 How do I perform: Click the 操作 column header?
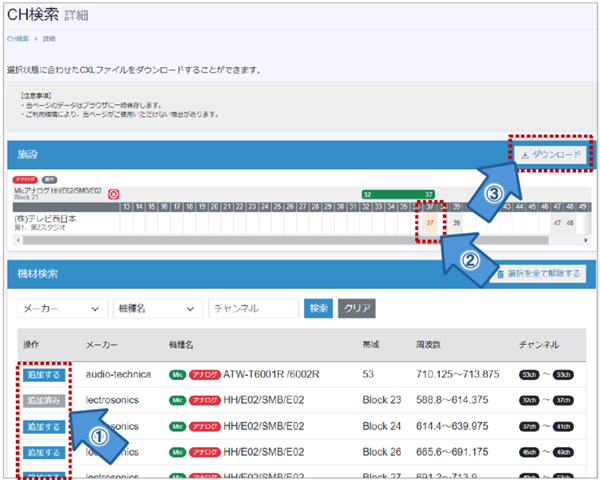(31, 345)
